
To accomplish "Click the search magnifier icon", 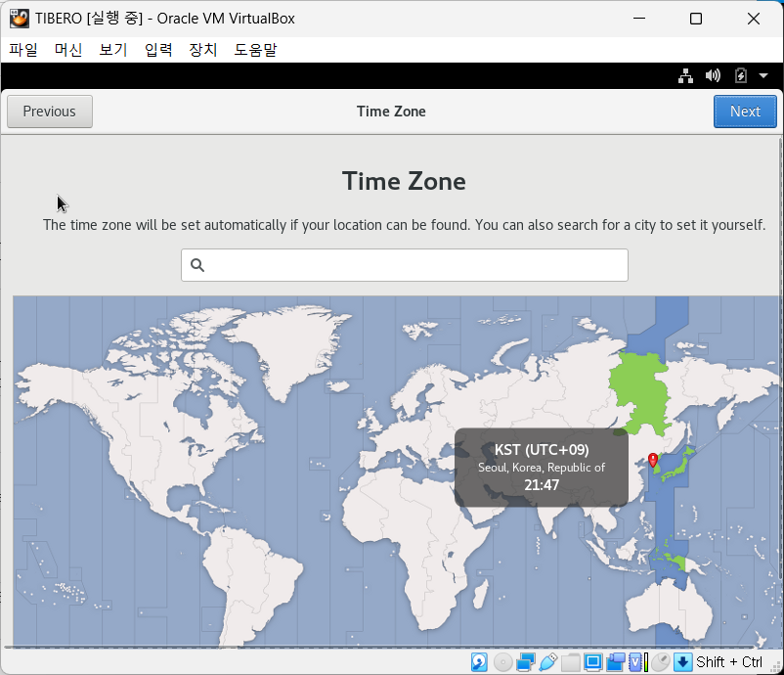I will [x=197, y=265].
